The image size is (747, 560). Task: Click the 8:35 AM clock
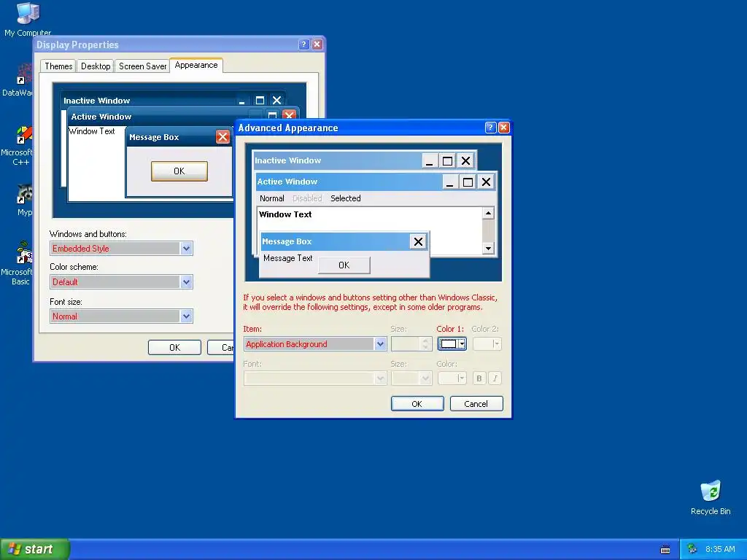pyautogui.click(x=720, y=549)
